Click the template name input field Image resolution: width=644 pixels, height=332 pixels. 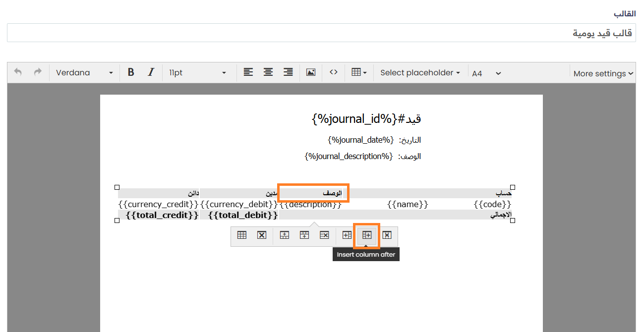click(321, 33)
